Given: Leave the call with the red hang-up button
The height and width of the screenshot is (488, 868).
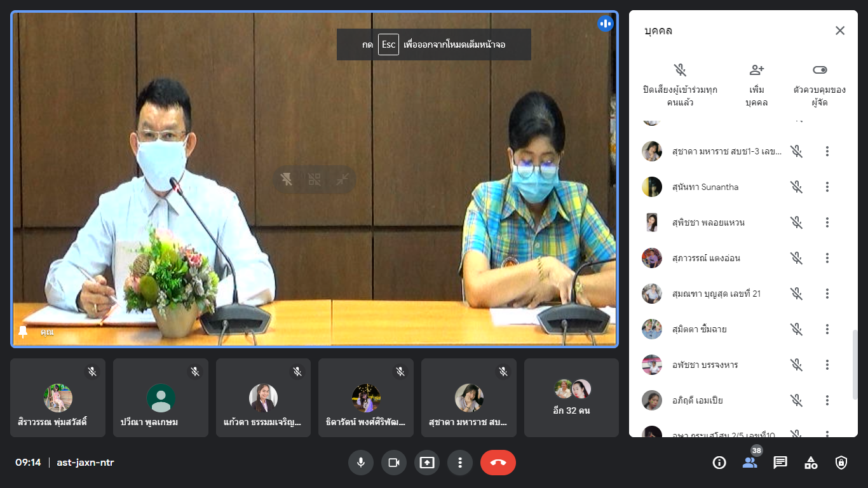Looking at the screenshot, I should click(498, 463).
